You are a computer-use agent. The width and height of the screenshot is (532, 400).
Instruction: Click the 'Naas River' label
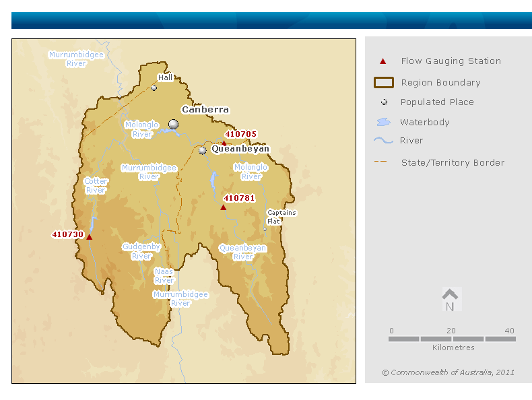click(164, 276)
